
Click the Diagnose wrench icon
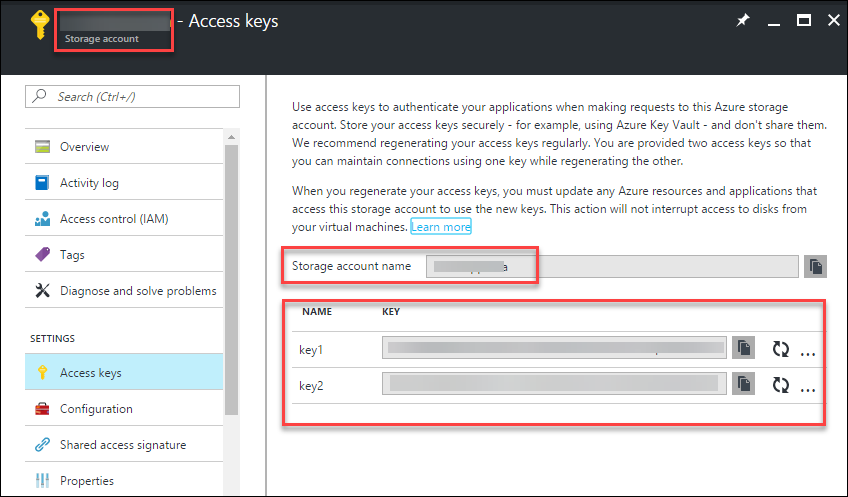point(42,290)
